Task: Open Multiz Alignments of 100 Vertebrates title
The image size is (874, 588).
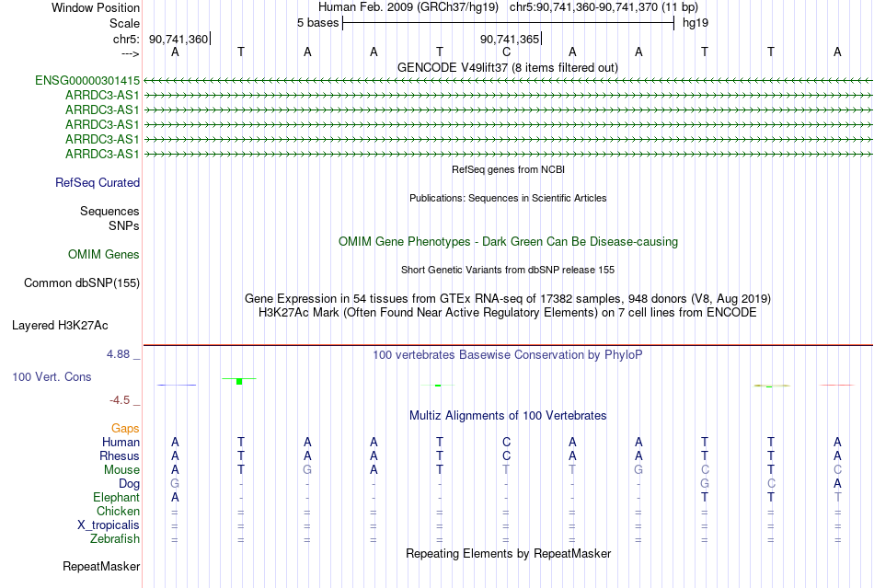Action: pos(508,416)
